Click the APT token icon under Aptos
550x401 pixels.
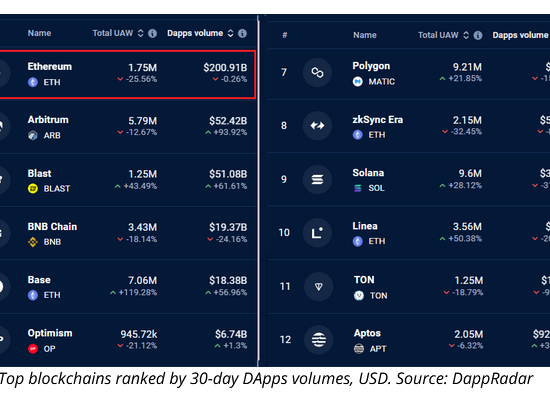(x=359, y=349)
